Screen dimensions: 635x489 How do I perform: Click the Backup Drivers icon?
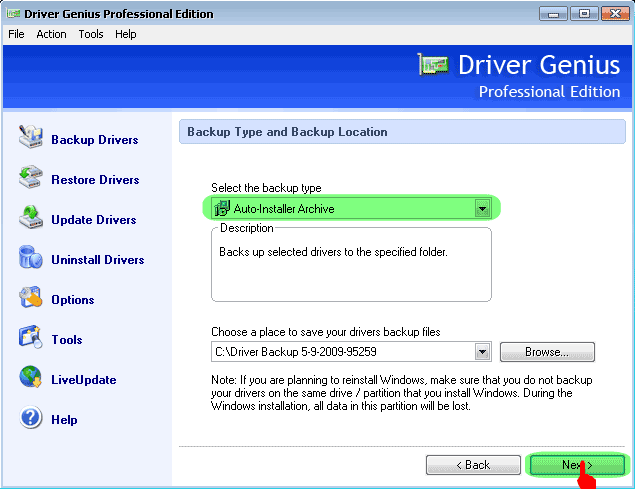click(x=30, y=137)
